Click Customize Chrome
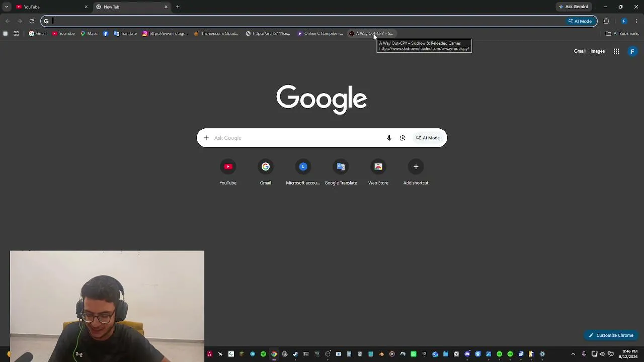Screen dimensions: 644x362 click(x=611, y=335)
